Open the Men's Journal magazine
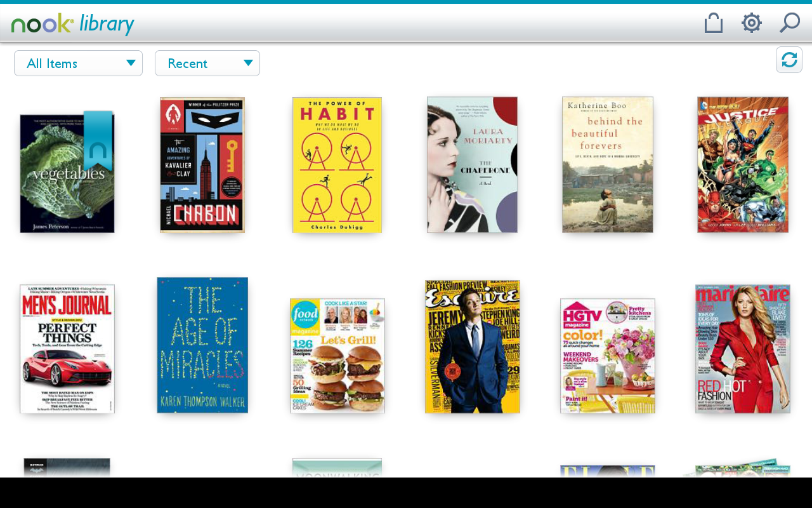 tap(67, 349)
